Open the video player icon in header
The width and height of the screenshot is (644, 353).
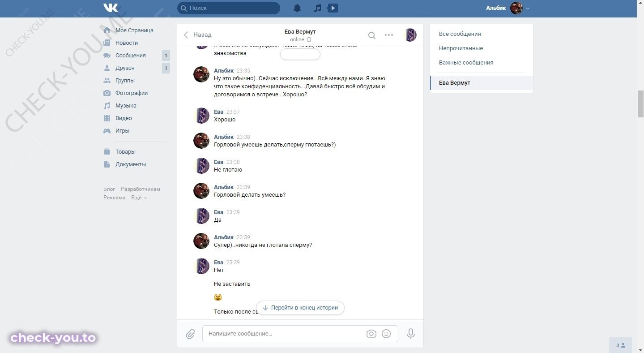point(333,8)
